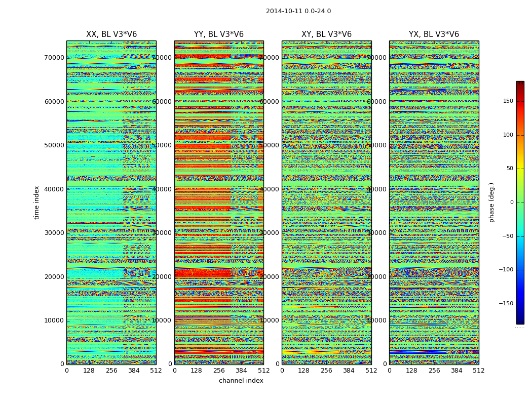Screen dimensions: 532x405
Task: Click the "phase (deg.)" colorbar label
Action: (x=491, y=202)
